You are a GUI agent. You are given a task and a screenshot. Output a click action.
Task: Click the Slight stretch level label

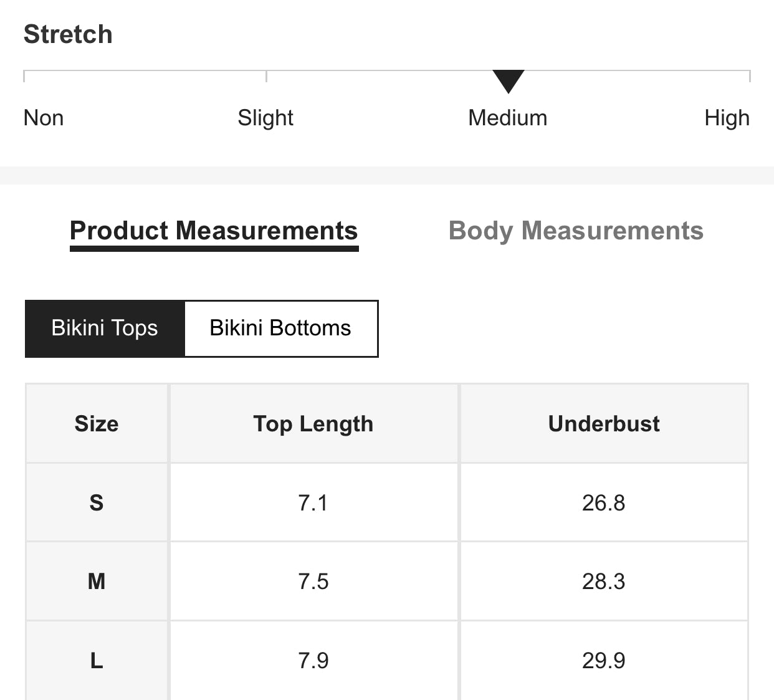tap(265, 117)
